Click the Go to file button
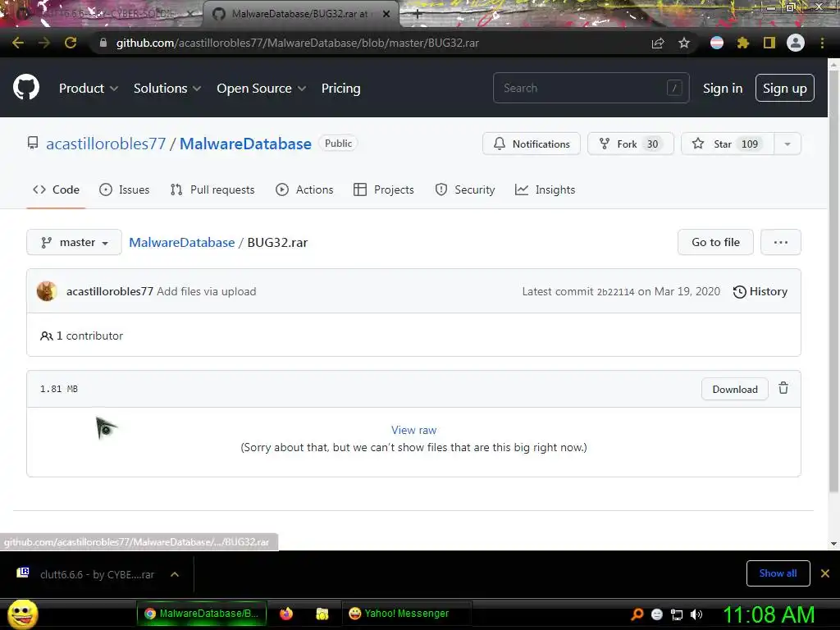This screenshot has width=840, height=630. (715, 242)
